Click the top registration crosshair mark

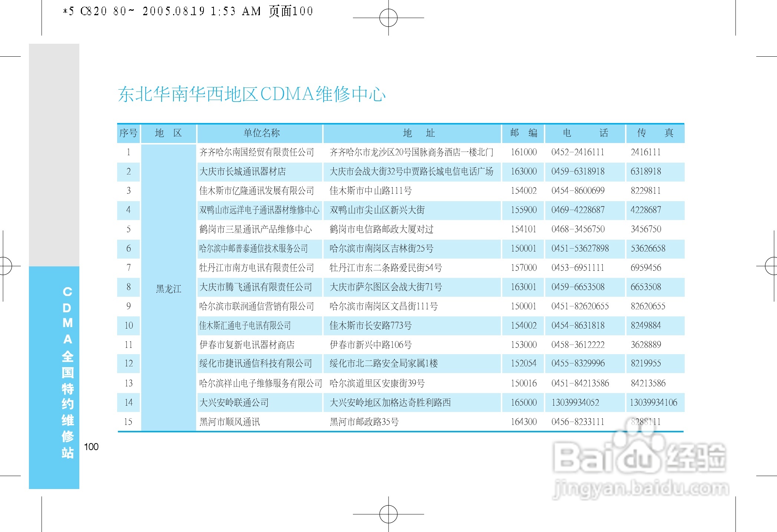pyautogui.click(x=388, y=18)
